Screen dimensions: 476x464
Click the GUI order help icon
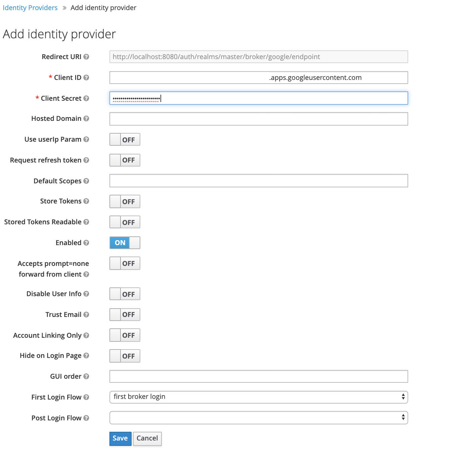coord(86,376)
